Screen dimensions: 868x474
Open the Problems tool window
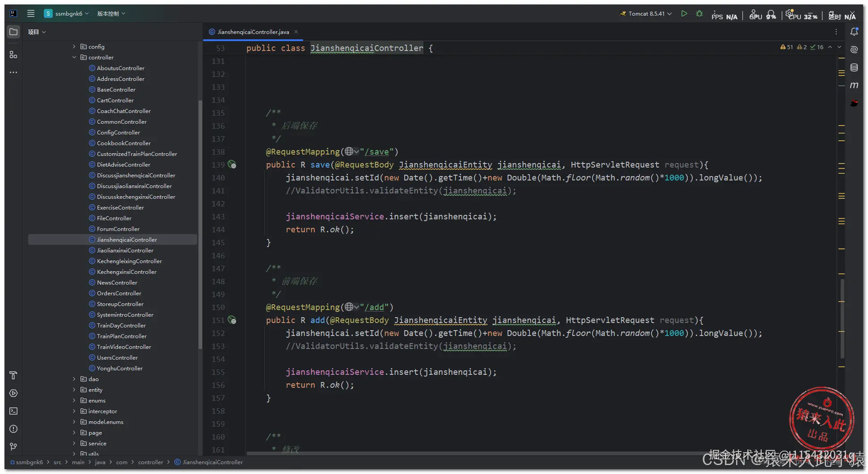[x=13, y=429]
